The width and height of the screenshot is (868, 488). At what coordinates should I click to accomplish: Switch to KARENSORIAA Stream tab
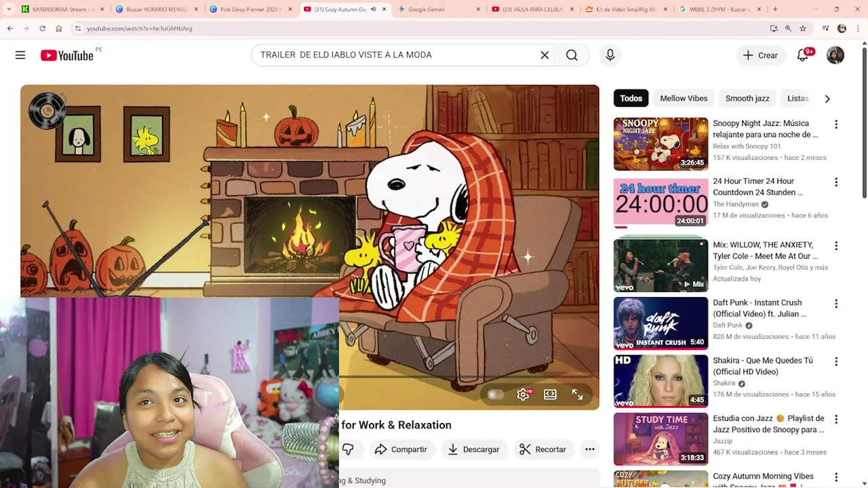62,9
